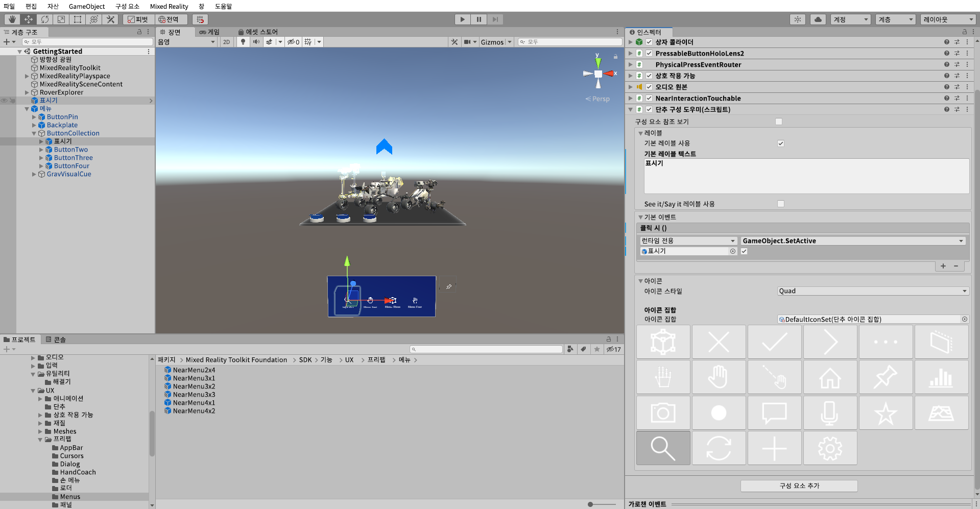
Task: Toggle scene audio speaker icon
Action: click(256, 42)
